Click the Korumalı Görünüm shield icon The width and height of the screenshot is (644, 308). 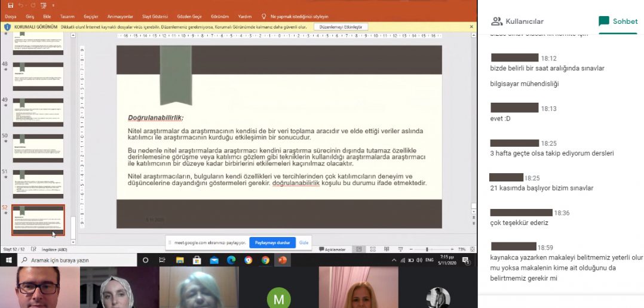(7, 27)
